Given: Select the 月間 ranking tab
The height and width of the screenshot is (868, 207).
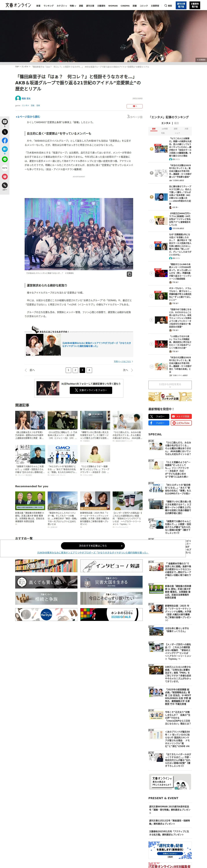Looking at the screenshot, I should [186, 129].
